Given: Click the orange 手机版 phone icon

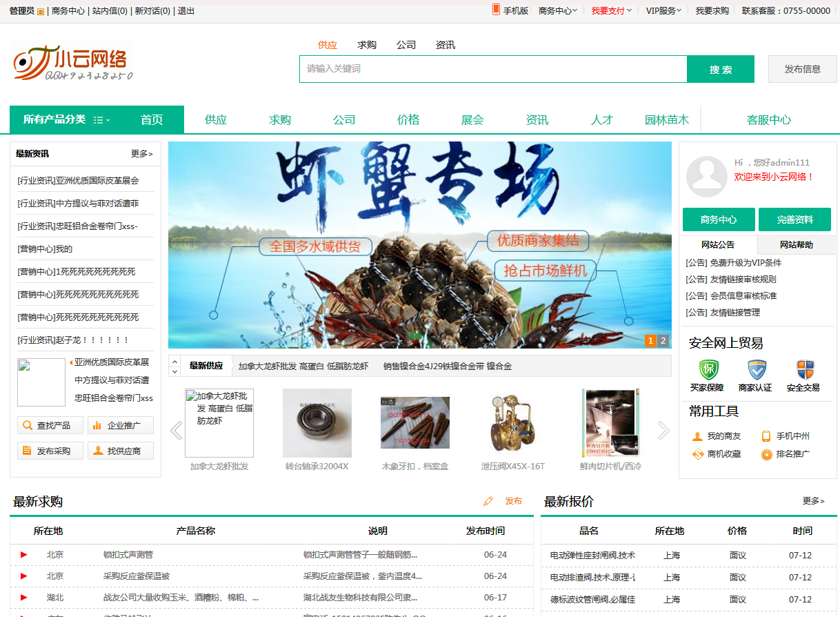Looking at the screenshot, I should coord(496,10).
